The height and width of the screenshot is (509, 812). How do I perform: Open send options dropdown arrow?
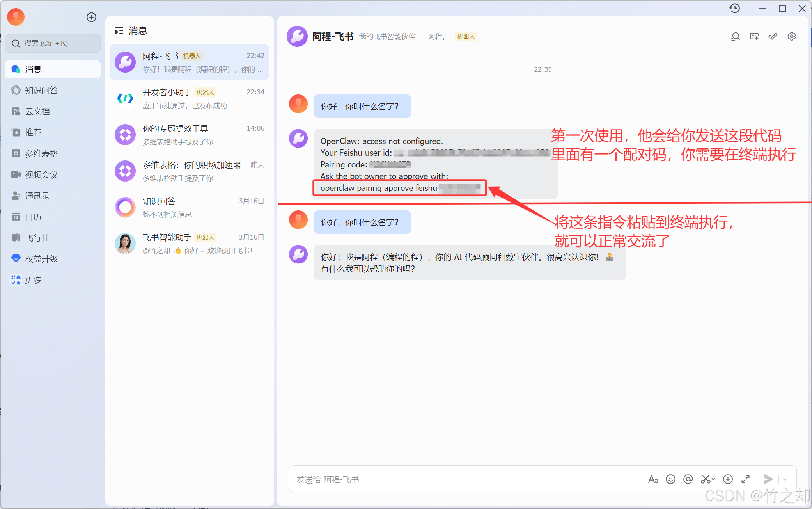point(785,479)
